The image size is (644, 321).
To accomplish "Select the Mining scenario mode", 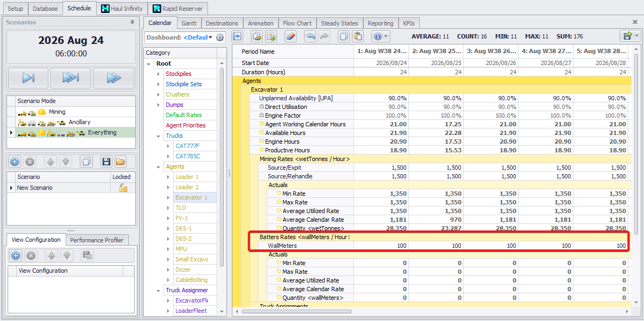I will [x=56, y=112].
